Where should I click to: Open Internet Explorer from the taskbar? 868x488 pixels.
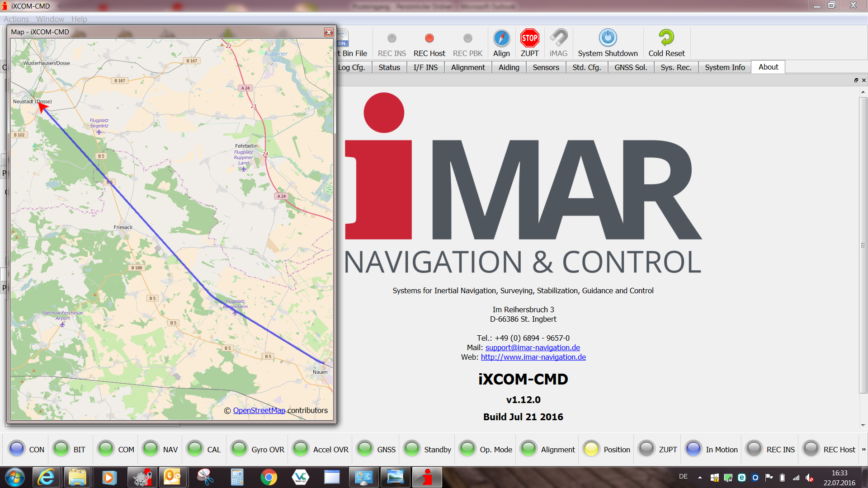(x=46, y=477)
